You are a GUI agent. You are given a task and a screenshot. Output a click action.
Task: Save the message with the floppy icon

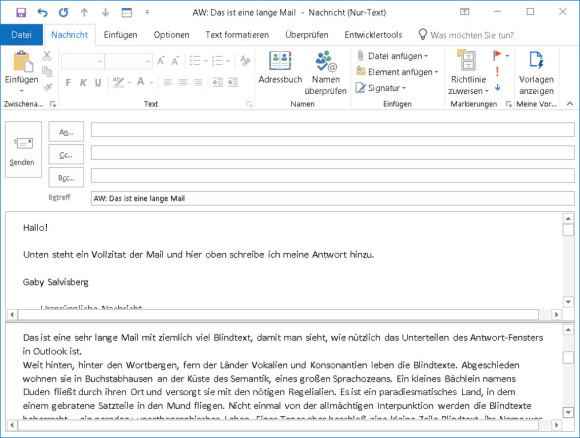(21, 13)
